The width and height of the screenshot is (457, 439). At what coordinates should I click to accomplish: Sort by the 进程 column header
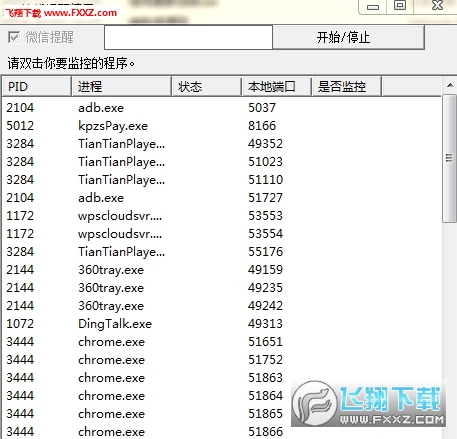tap(121, 87)
